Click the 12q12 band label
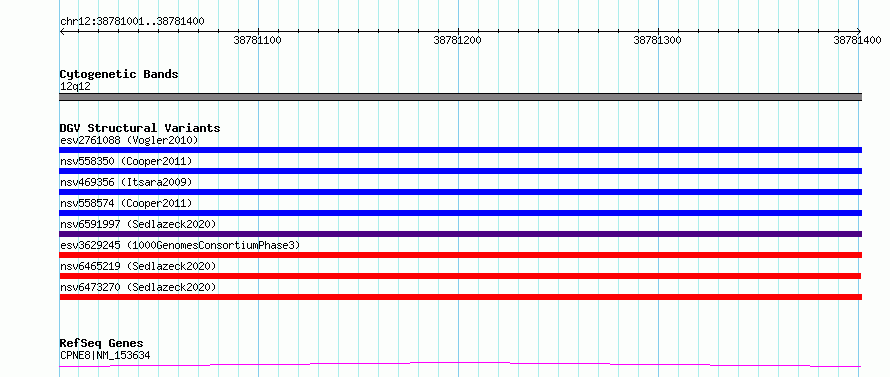Screen dimensions: 890x377 tap(75, 86)
